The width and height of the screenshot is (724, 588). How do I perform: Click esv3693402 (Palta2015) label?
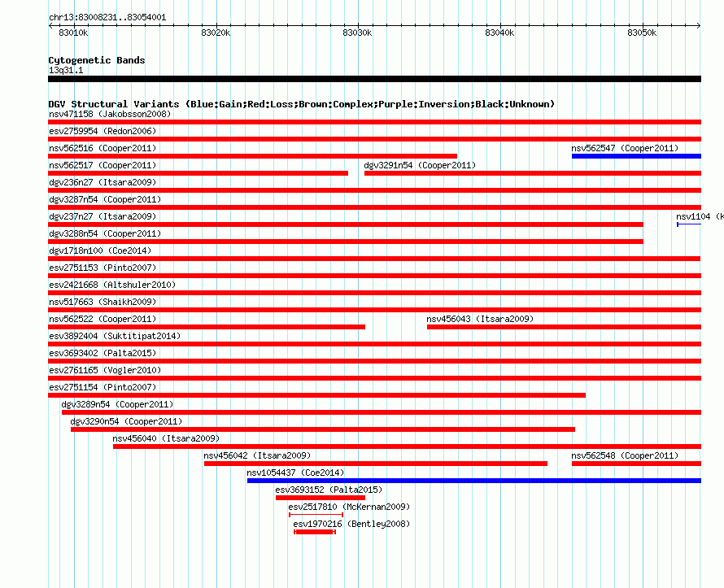tap(103, 353)
